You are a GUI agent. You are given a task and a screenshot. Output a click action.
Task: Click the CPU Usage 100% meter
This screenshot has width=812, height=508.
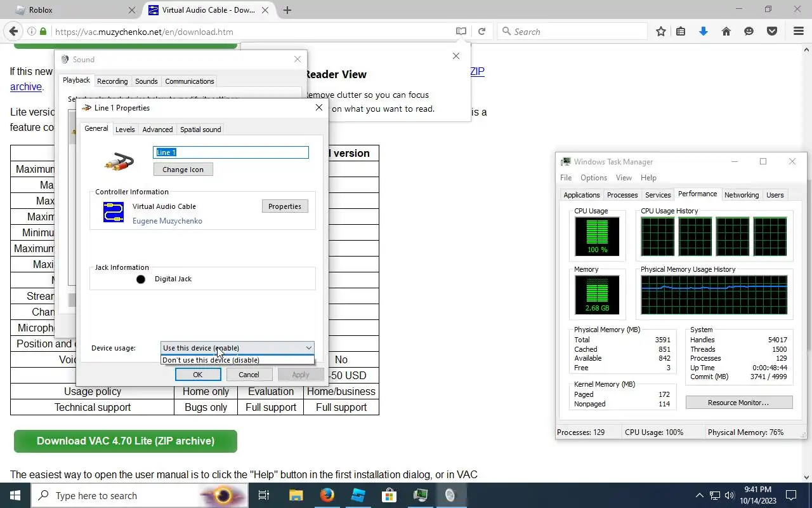pyautogui.click(x=597, y=236)
